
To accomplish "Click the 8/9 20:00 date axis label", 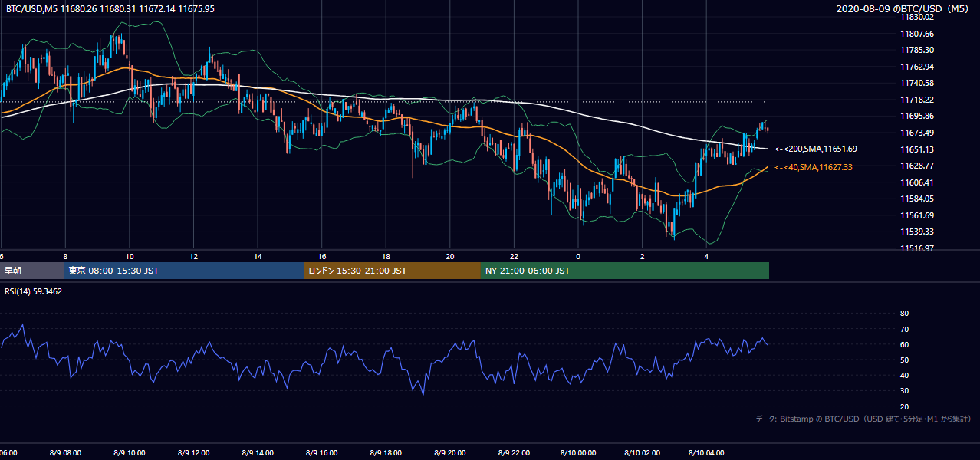I will click(x=449, y=453).
